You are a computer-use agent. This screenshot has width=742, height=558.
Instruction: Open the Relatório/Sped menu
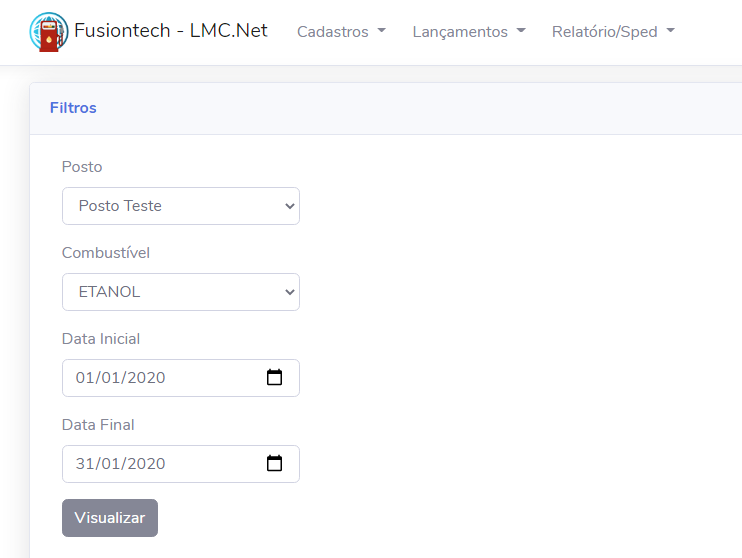pyautogui.click(x=613, y=32)
